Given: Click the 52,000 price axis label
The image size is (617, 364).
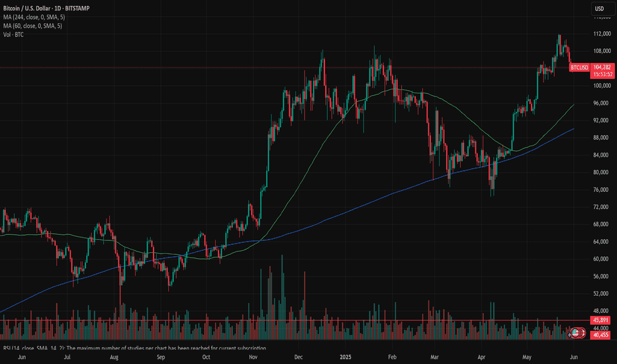Looking at the screenshot, I should click(x=602, y=294).
